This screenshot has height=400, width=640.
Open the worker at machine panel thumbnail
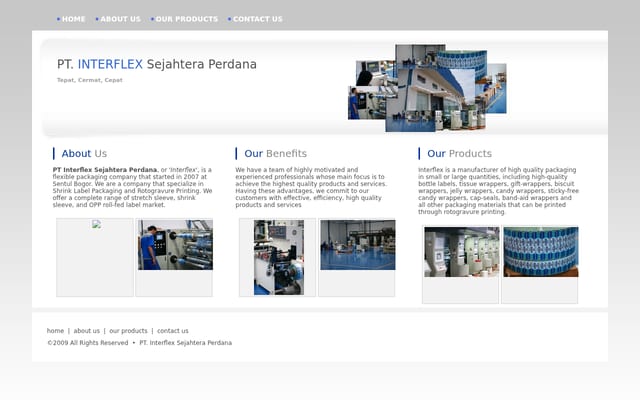click(175, 245)
